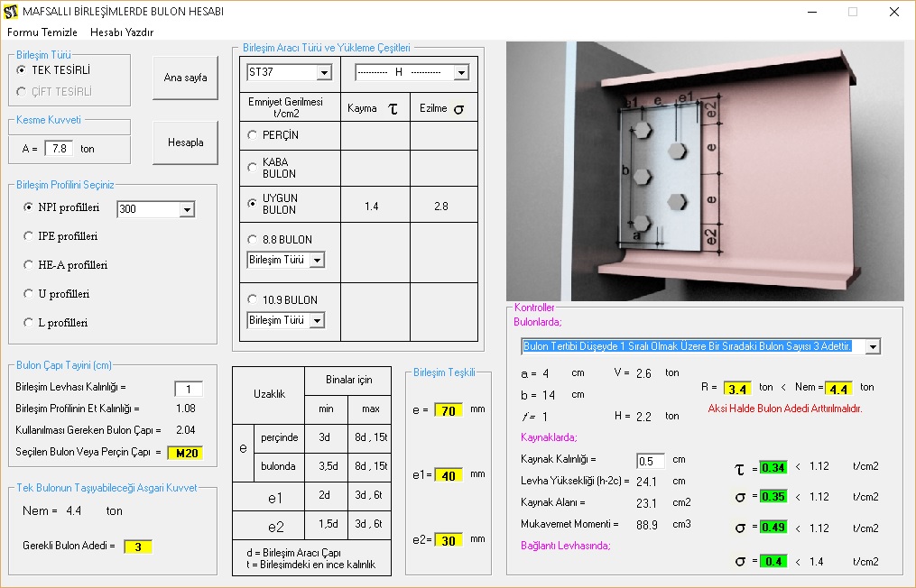Click the Kullanılması Gereken Bulon Çapı value 2.04
The height and width of the screenshot is (588, 916).
(186, 430)
